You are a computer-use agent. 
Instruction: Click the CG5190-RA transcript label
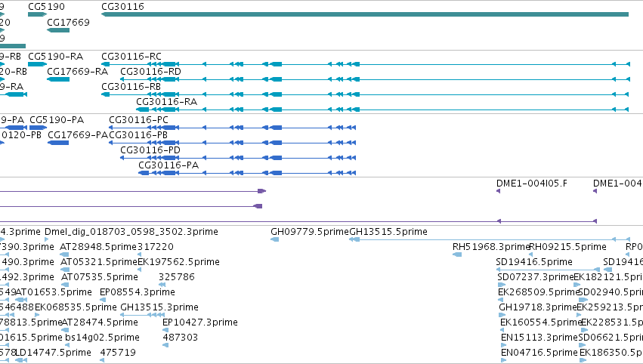pyautogui.click(x=55, y=56)
